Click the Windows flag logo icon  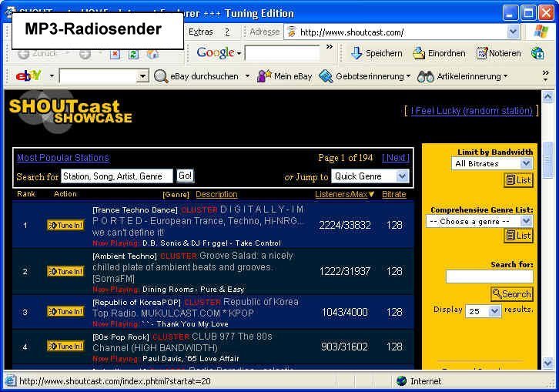pyautogui.click(x=541, y=32)
